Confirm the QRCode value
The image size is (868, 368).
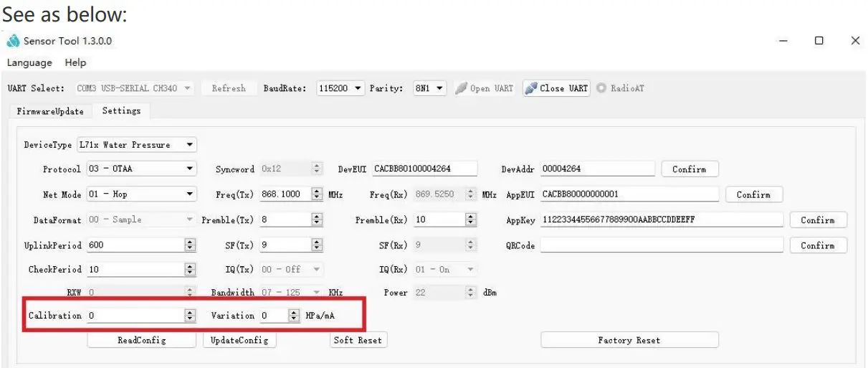coord(818,245)
